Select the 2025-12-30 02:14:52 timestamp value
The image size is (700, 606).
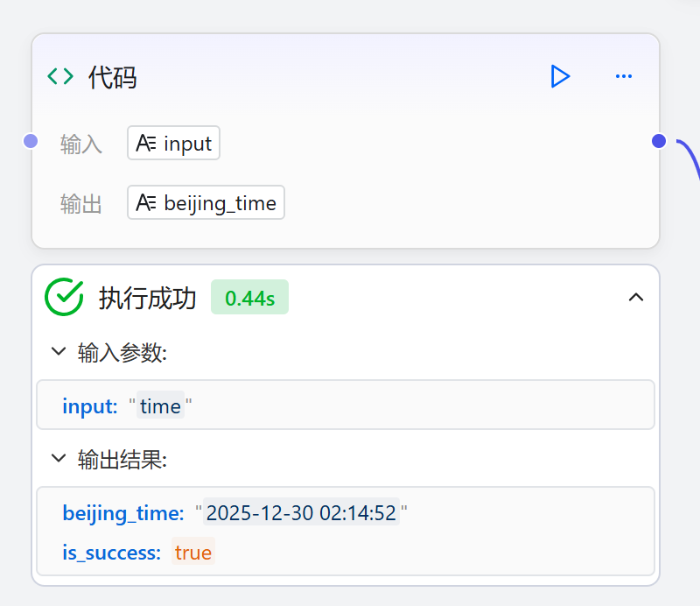[301, 512]
